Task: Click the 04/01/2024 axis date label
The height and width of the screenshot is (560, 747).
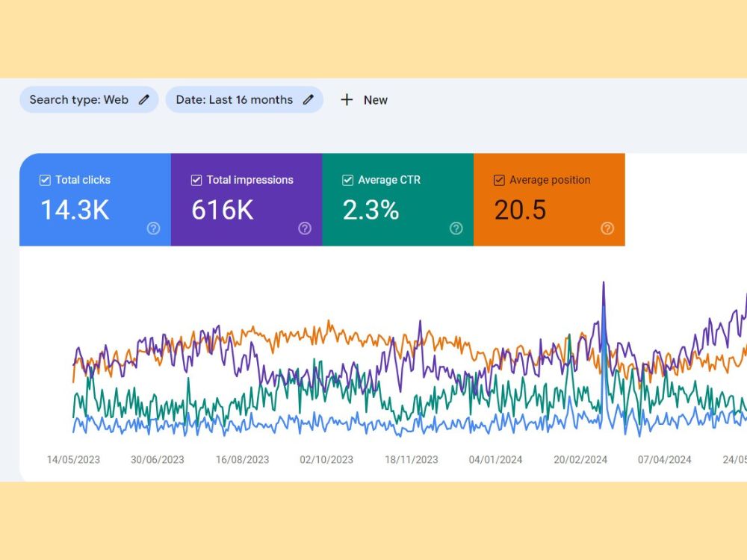Action: 495,459
